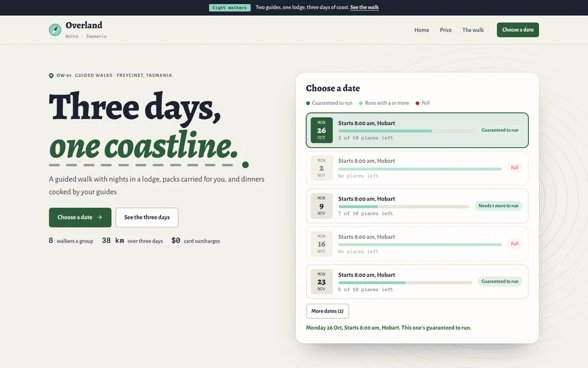Click the 7 of 10 places left text
The width and height of the screenshot is (588, 368).
pos(365,213)
